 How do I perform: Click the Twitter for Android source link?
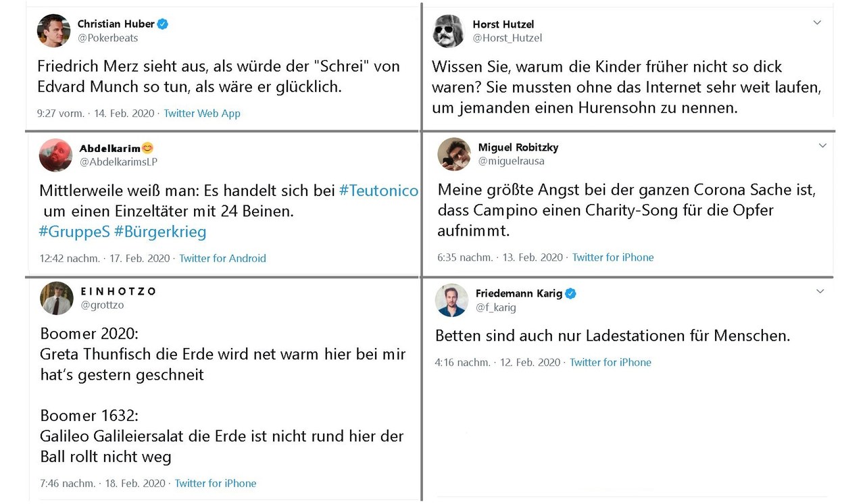tap(222, 258)
